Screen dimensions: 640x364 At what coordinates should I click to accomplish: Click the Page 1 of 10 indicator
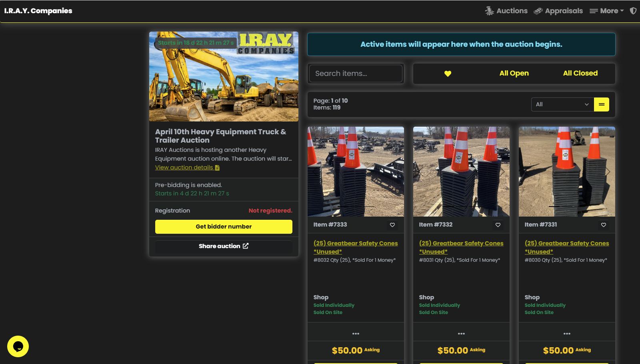point(330,101)
